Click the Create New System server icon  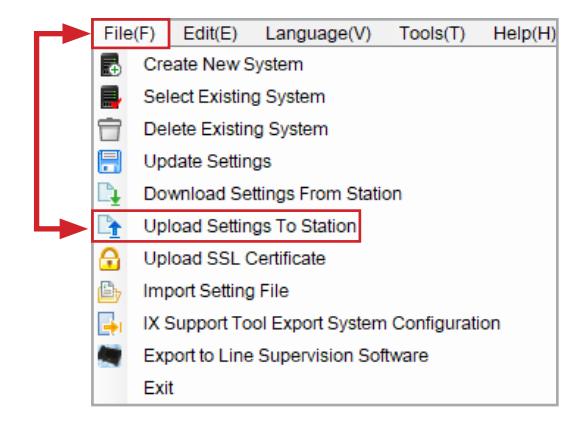point(110,65)
